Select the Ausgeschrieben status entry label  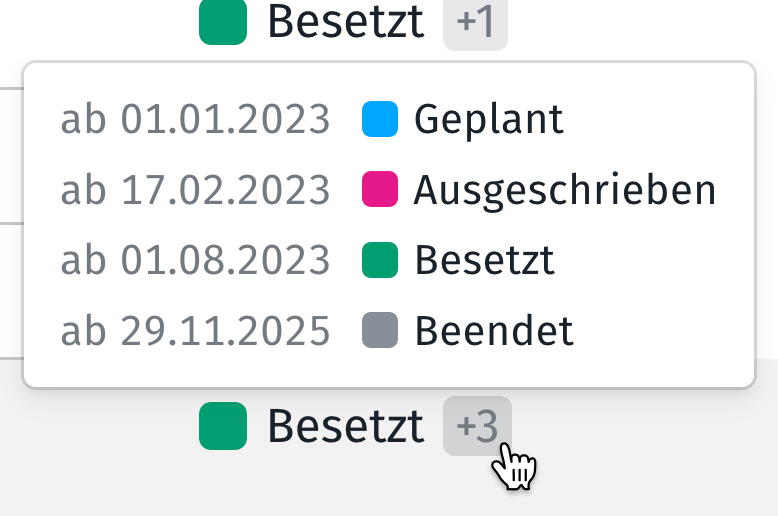coord(565,190)
